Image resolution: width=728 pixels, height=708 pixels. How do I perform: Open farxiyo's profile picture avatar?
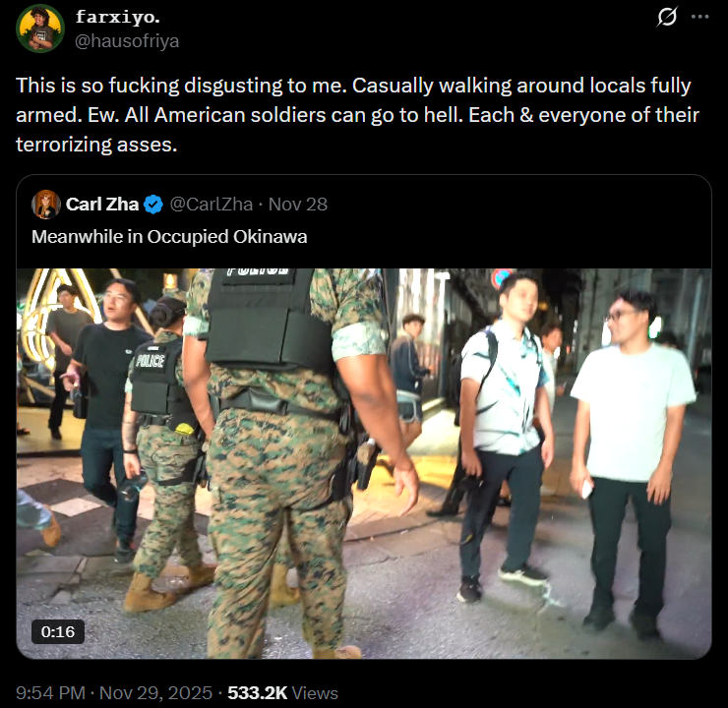click(x=40, y=29)
